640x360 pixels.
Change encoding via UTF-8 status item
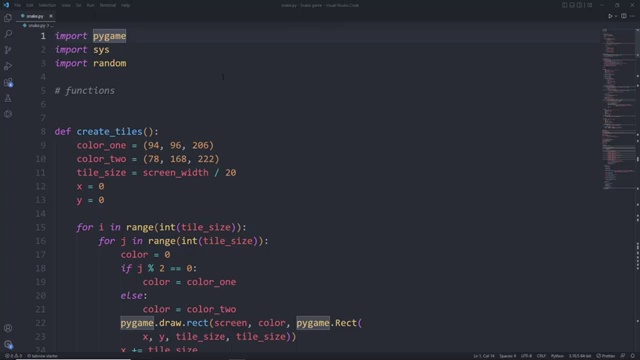[526, 356]
